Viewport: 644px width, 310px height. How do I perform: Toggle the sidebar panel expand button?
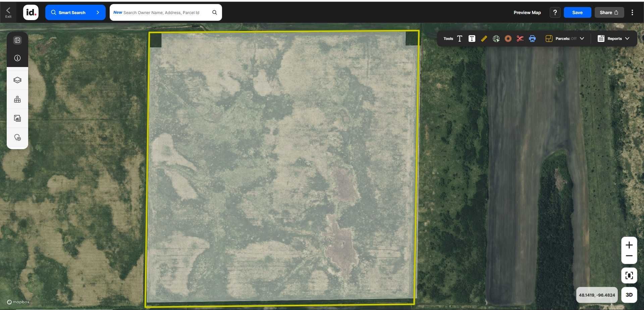[x=17, y=40]
